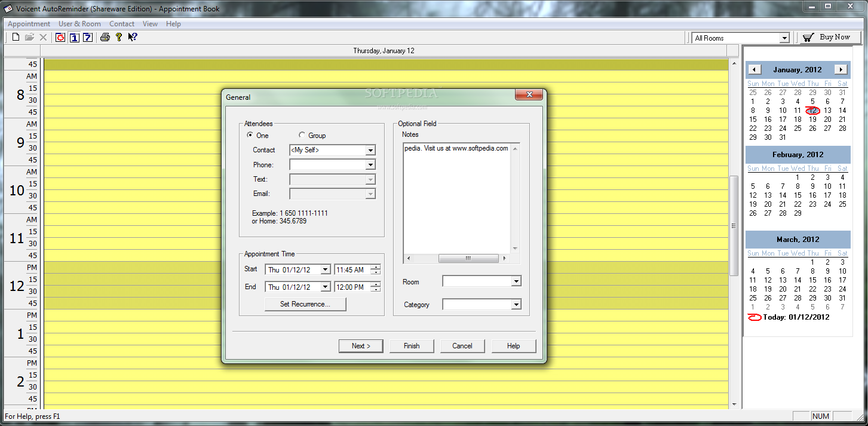Open the User & Room menu
Image resolution: width=868 pixels, height=426 pixels.
click(x=79, y=24)
